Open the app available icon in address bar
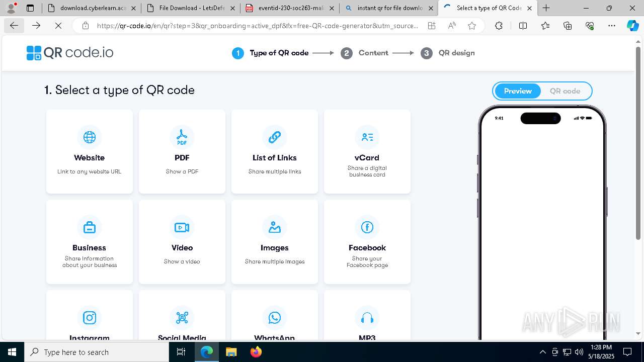The height and width of the screenshot is (362, 644). point(432,26)
